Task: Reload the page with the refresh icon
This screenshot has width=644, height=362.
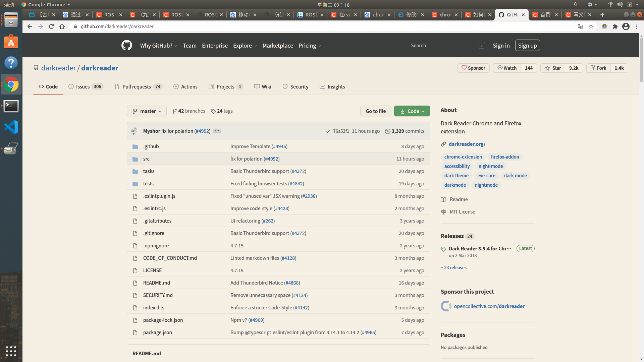Action: [x=51, y=26]
